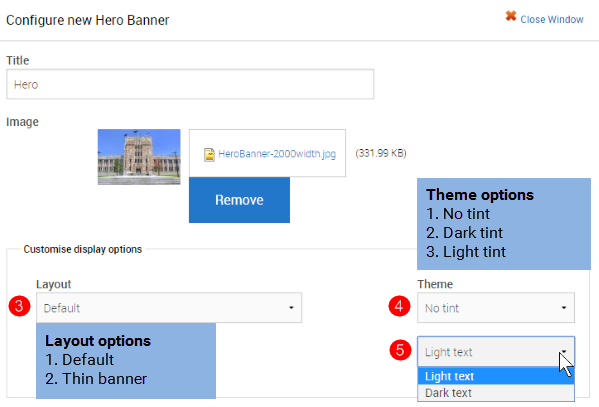Select Light text option in list
Screen dimensions: 599x407
tap(495, 376)
